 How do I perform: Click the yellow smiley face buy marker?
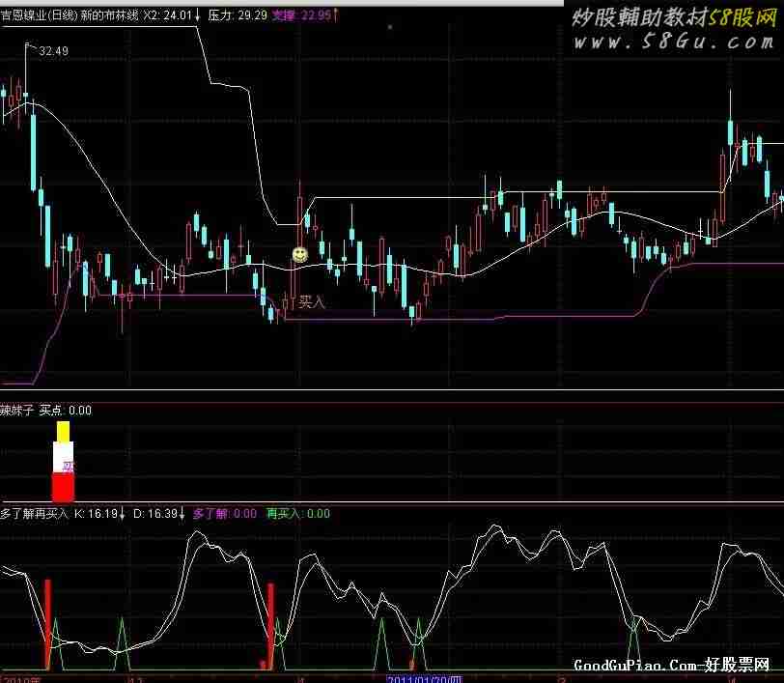pos(300,255)
